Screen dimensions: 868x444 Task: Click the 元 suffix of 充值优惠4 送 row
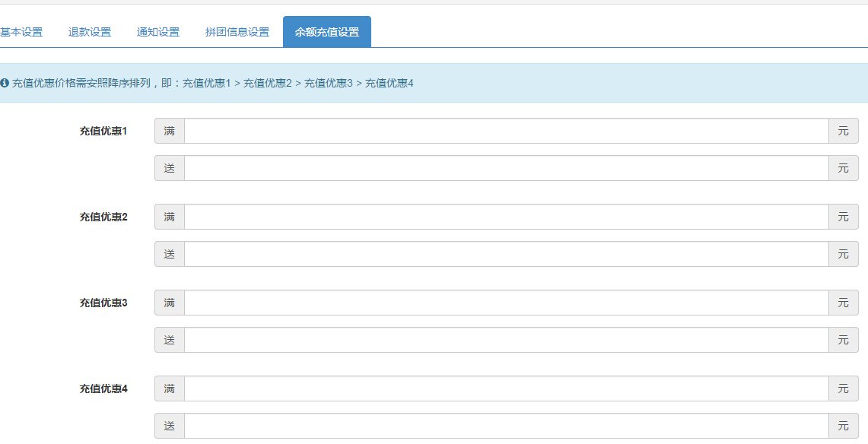click(844, 426)
